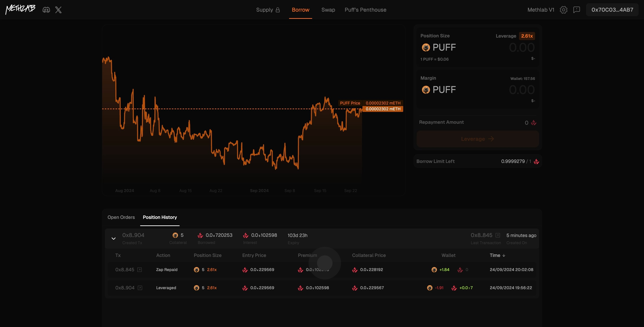644x327 pixels.
Task: Click the Margin PUFF amount input field
Action: tap(521, 90)
